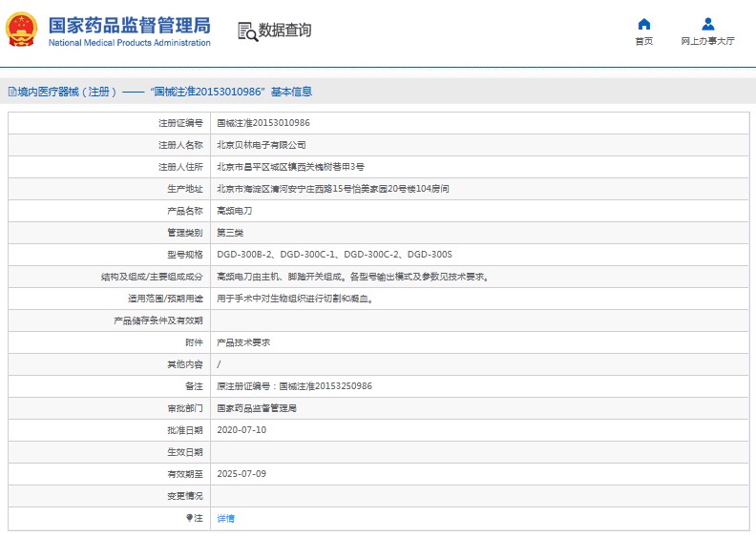The width and height of the screenshot is (756, 537).
Task: Click attachment 产品技术要求
Action: 243,342
